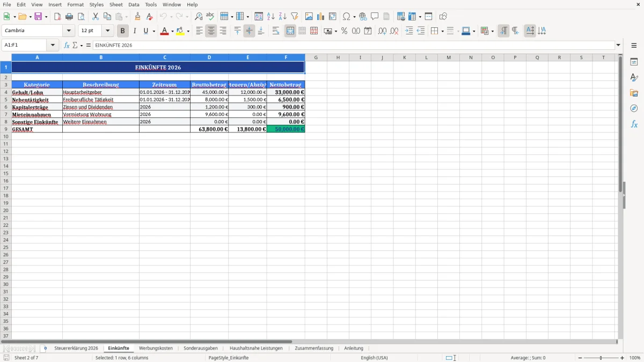Open the font name dropdown
This screenshot has height=362, width=644.
point(69,31)
